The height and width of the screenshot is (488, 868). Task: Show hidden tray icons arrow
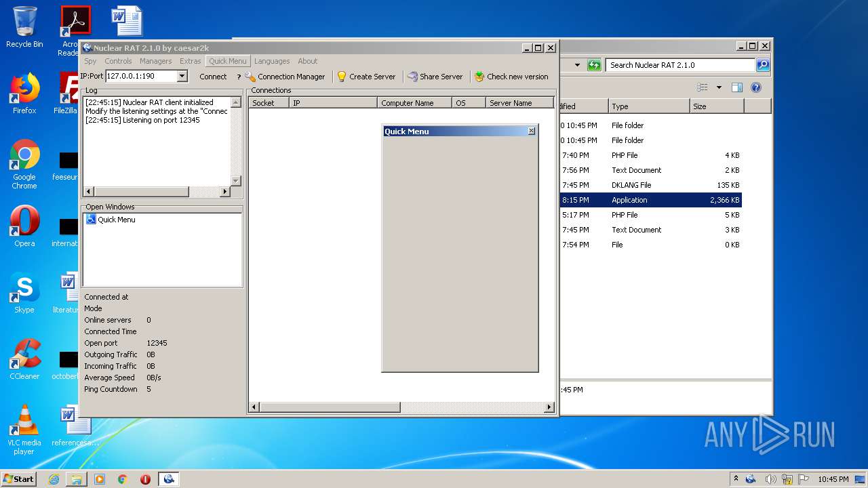[736, 479]
